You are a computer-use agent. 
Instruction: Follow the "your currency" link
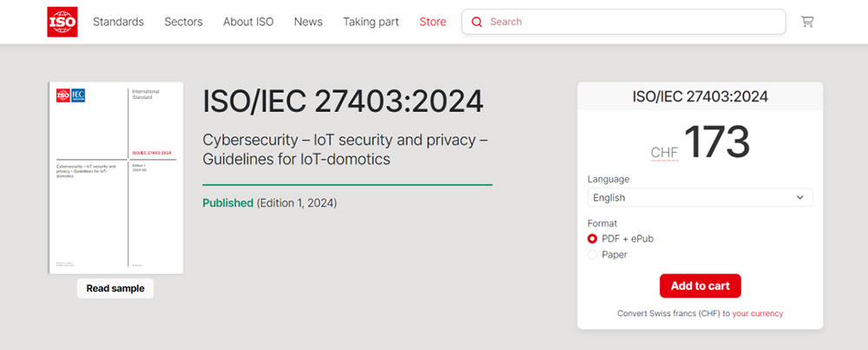tap(757, 313)
